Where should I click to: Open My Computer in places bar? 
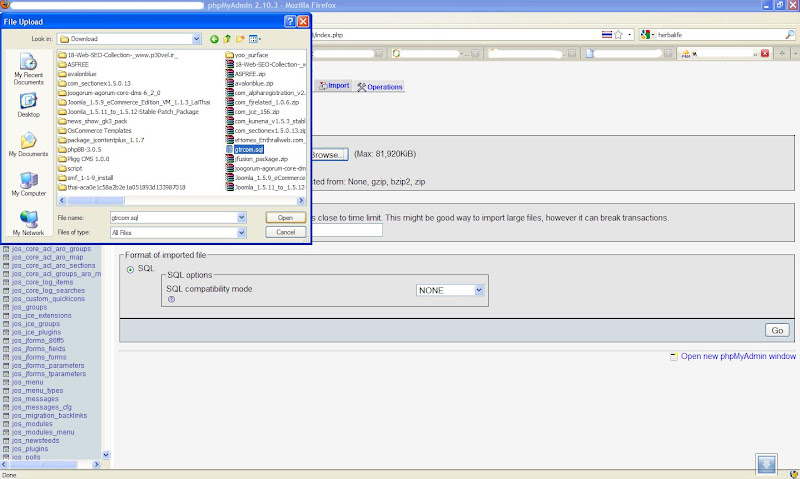coord(29,184)
